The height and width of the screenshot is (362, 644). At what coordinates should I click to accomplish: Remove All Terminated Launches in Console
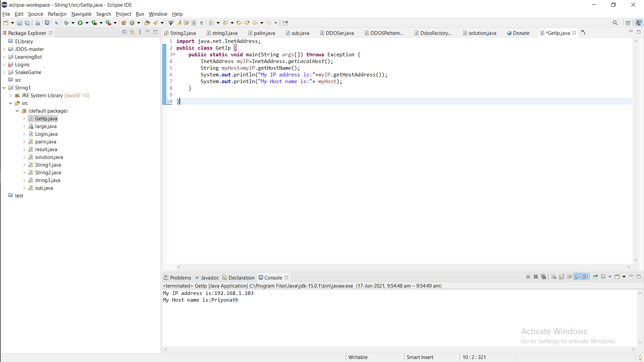tap(543, 277)
